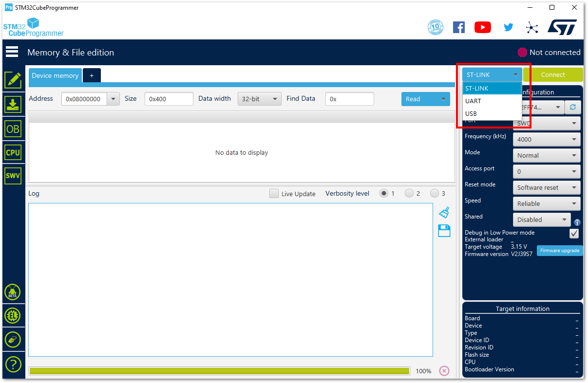Enable the Live Update checkbox
588x383 pixels.
point(274,194)
